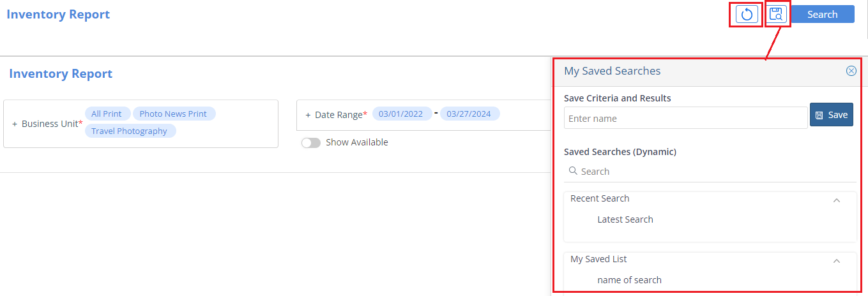Click the 03/27/2024 end date chip
The width and height of the screenshot is (868, 296).
pyautogui.click(x=469, y=114)
